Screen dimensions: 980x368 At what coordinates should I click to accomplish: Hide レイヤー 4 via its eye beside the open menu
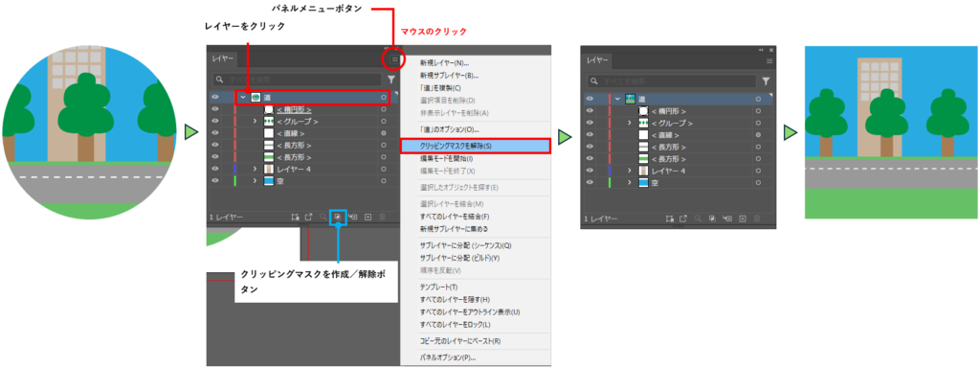point(215,169)
